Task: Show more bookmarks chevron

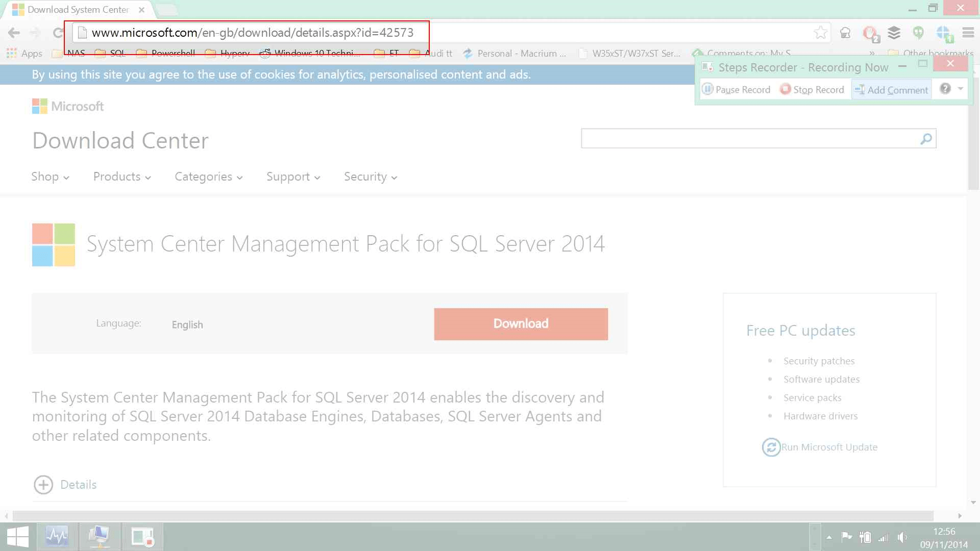Action: [872, 53]
